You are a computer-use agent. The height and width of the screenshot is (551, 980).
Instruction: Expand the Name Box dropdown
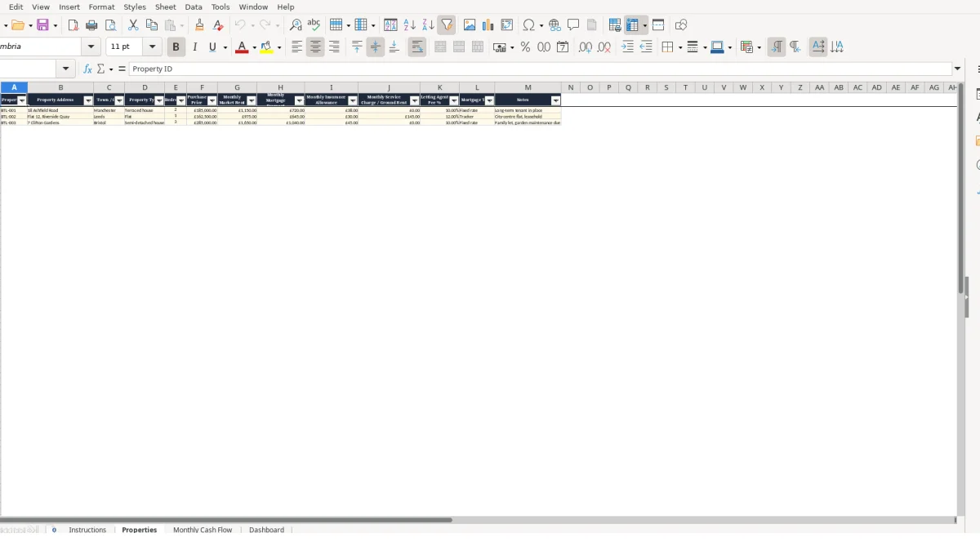pos(65,69)
